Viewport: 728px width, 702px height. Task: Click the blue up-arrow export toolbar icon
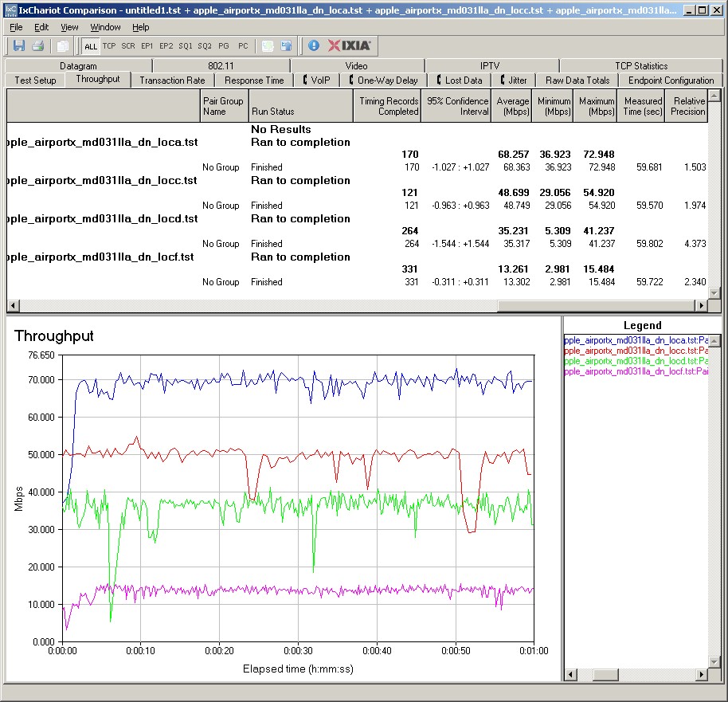287,45
